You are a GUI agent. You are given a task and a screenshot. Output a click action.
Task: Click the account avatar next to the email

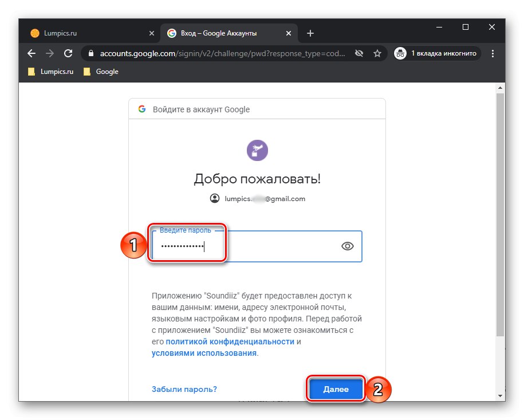click(214, 198)
